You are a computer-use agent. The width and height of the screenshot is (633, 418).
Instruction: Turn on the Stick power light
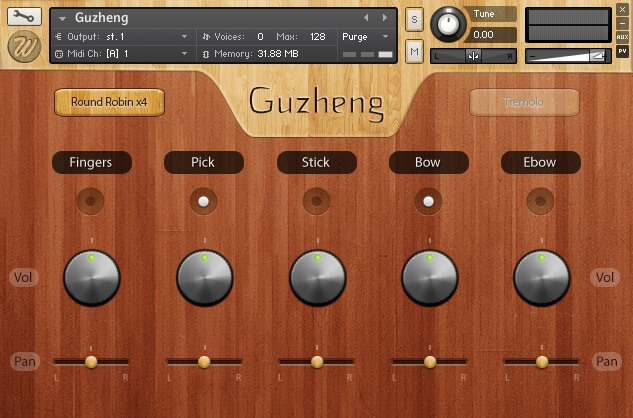316,201
